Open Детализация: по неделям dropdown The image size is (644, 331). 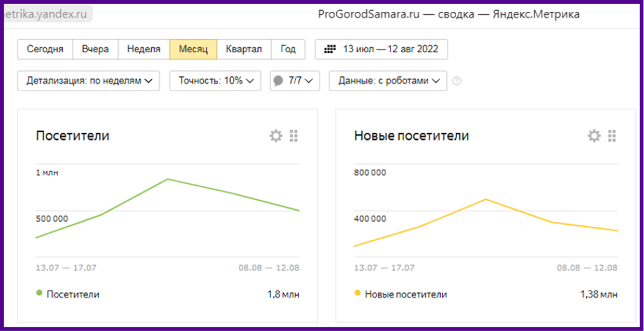click(x=88, y=81)
